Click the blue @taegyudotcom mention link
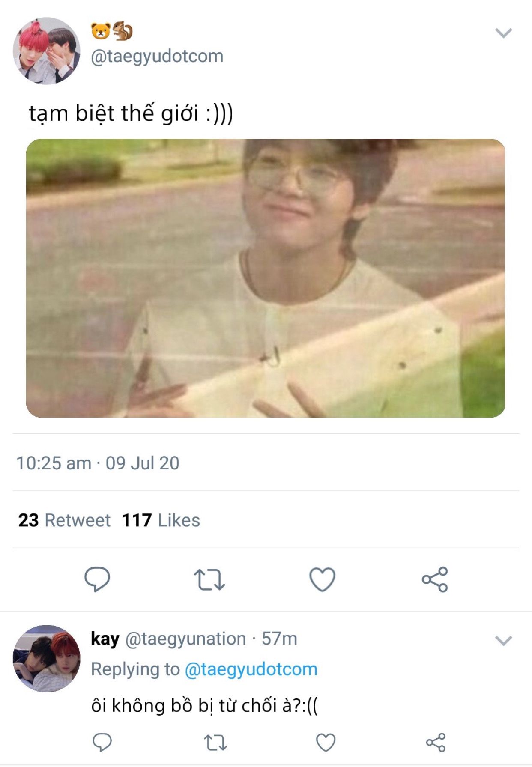532x767 pixels. (251, 669)
